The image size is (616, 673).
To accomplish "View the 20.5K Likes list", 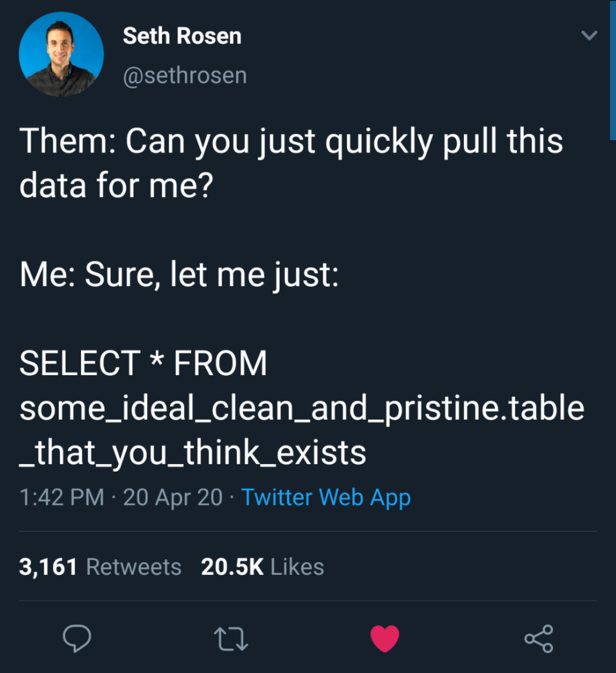I will click(x=262, y=567).
